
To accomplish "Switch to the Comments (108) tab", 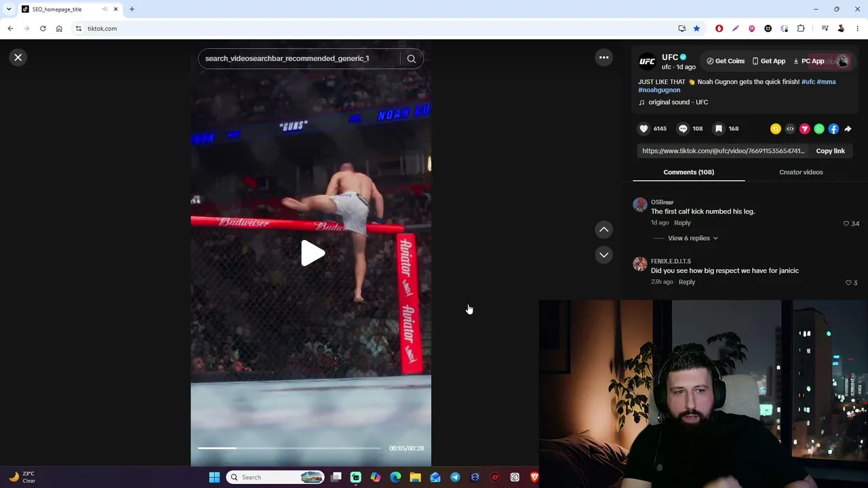I will coord(688,172).
